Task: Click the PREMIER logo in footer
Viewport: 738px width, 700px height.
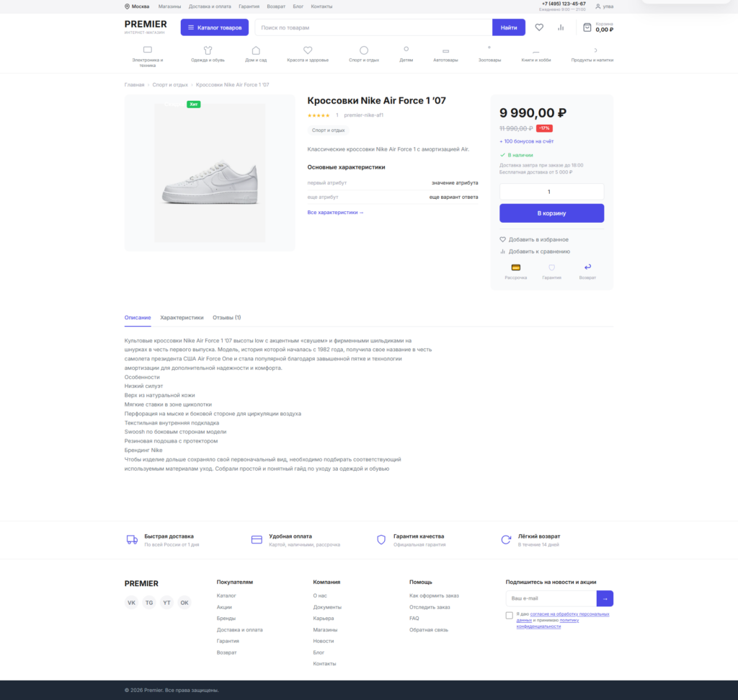Action: tap(141, 584)
